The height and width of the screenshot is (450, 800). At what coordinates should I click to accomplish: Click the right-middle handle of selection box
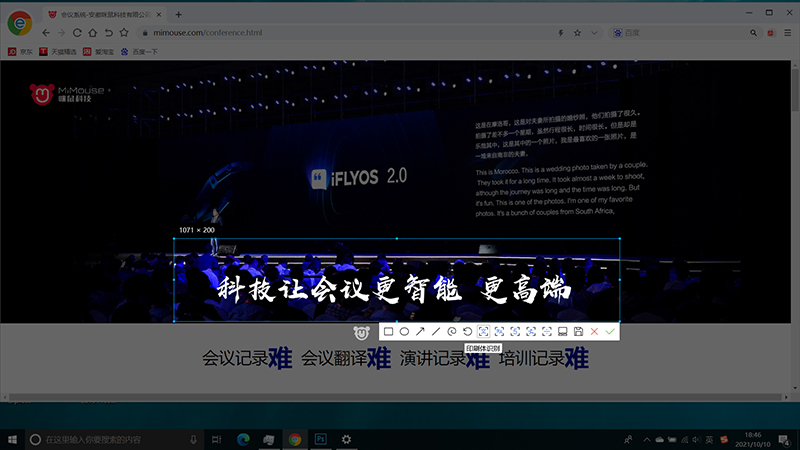[619, 280]
